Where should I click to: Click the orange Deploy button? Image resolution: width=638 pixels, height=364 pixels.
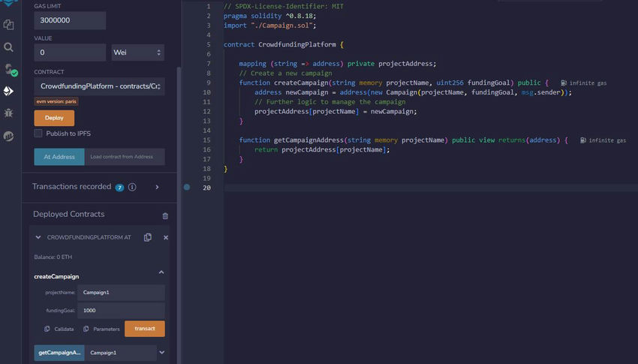(54, 118)
